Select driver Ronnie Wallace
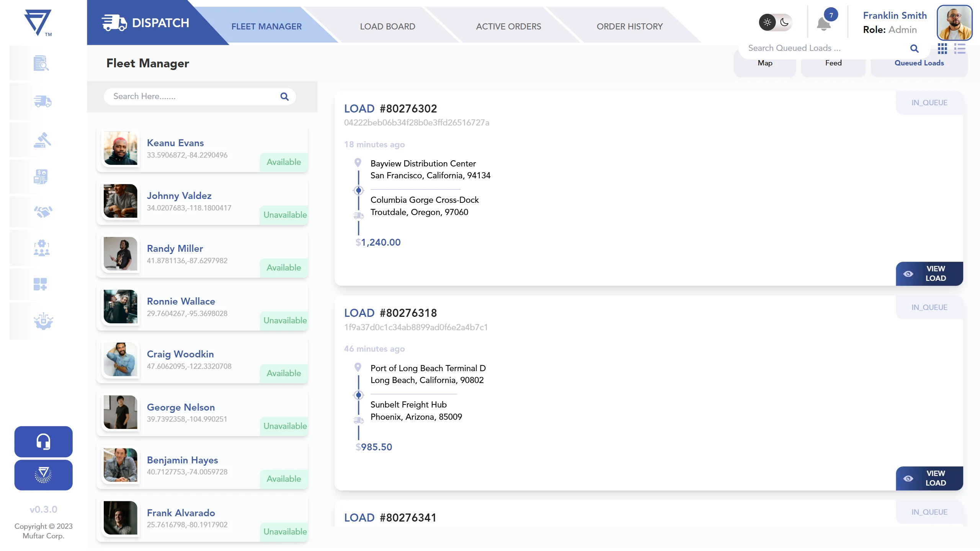Image resolution: width=980 pixels, height=551 pixels. (x=202, y=308)
